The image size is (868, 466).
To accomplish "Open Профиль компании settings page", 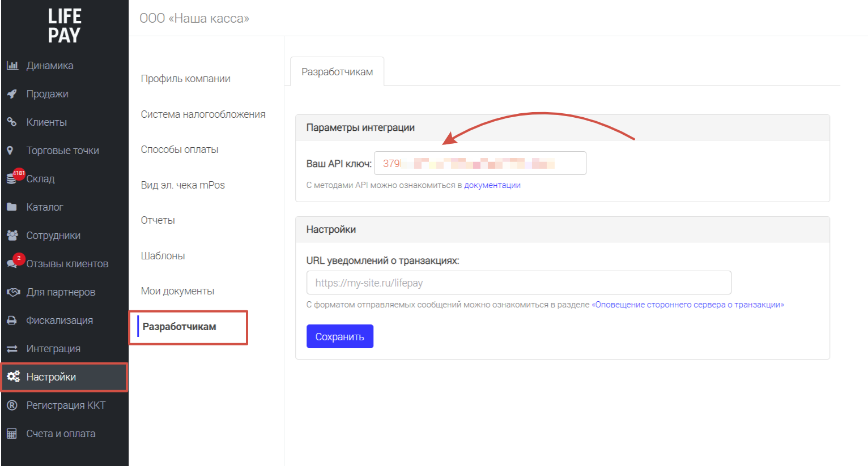I will 185,79.
